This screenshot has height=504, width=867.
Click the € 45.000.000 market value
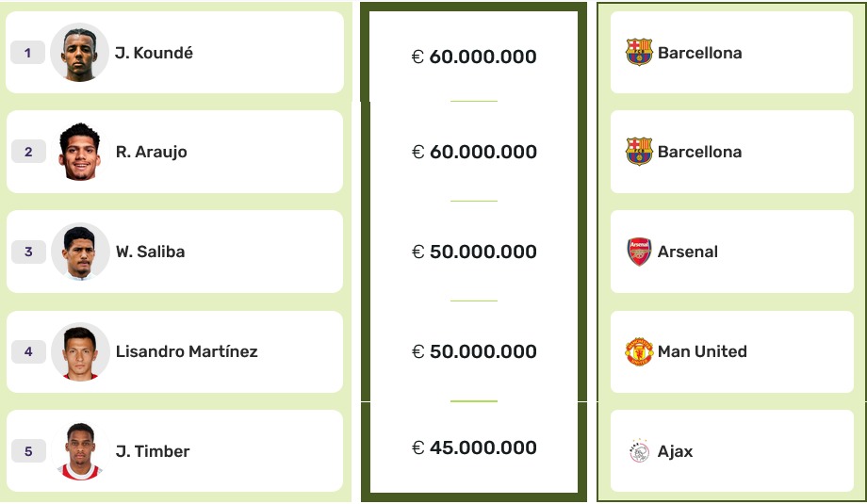(474, 447)
